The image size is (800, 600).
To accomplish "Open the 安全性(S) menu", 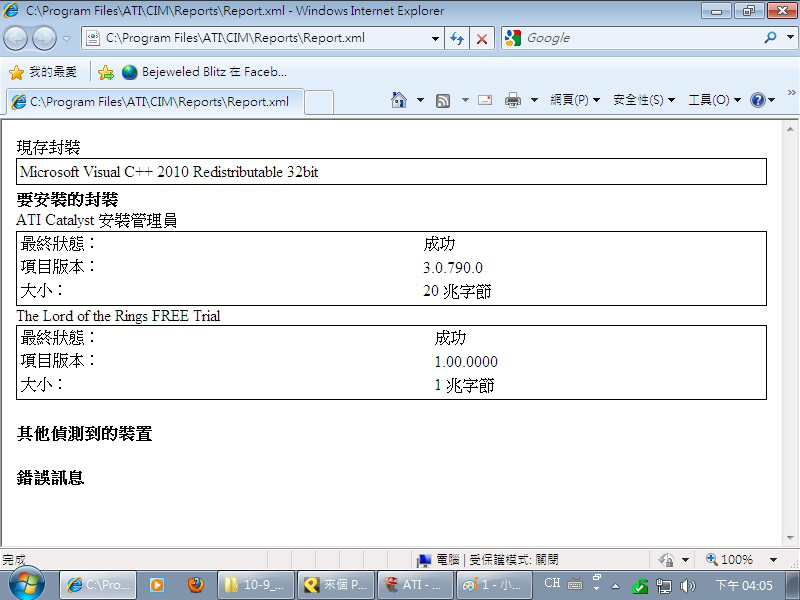I will point(644,100).
